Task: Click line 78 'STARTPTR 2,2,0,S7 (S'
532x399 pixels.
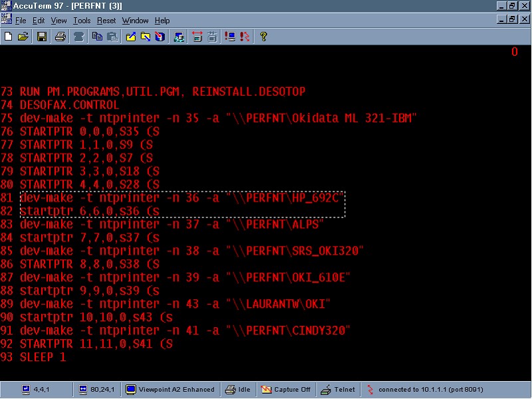Action: 86,158
